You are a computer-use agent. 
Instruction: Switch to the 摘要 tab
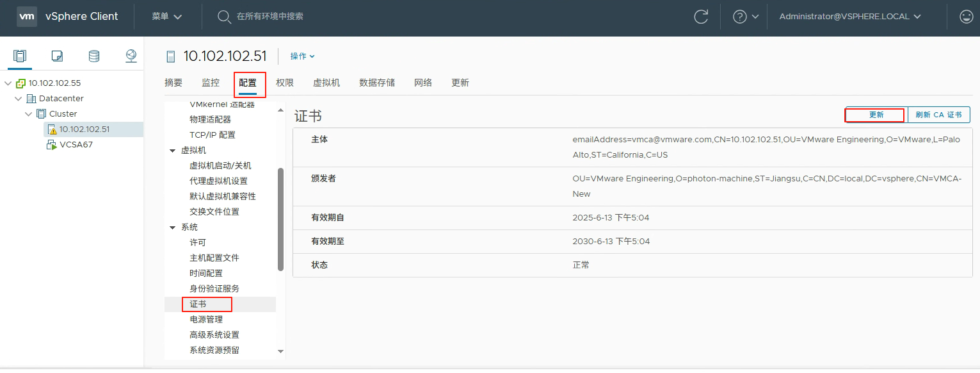[x=173, y=83]
